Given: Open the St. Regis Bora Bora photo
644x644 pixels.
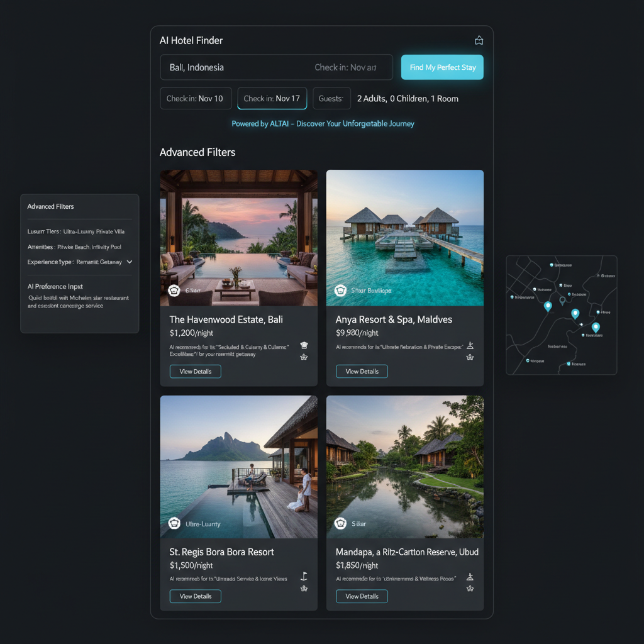Looking at the screenshot, I should pos(238,466).
